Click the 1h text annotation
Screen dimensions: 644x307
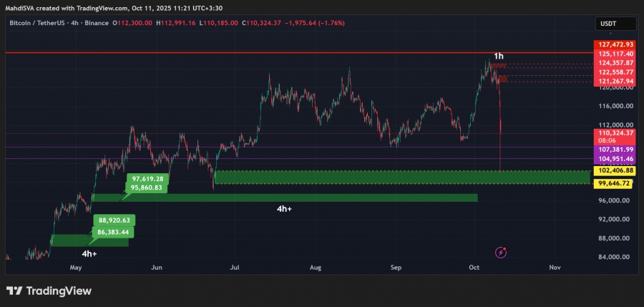tap(499, 56)
